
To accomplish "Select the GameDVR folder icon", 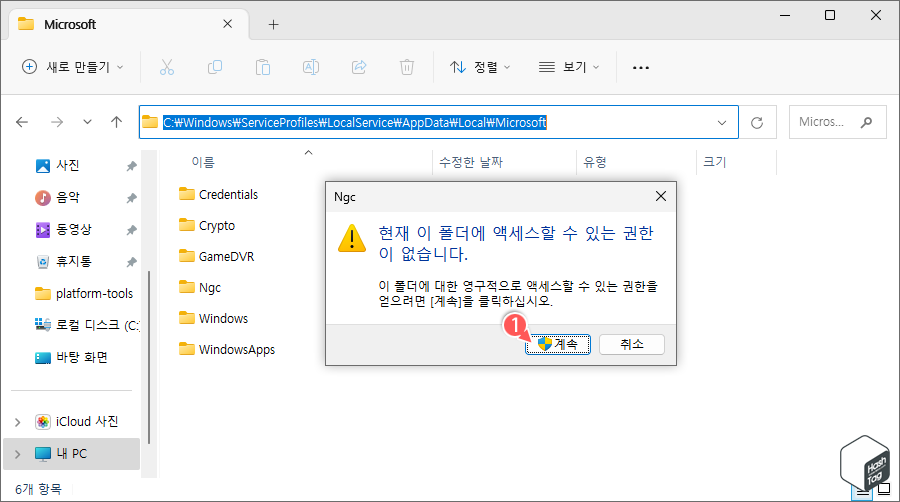I will tap(187, 256).
